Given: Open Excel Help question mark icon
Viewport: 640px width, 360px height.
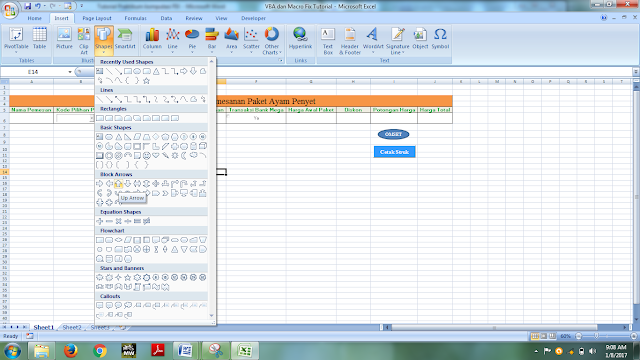Looking at the screenshot, I should [604, 18].
